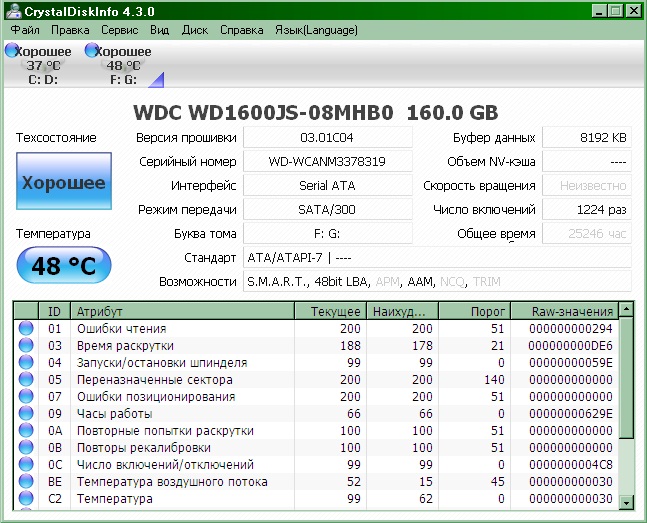This screenshot has height=523, width=647.
Task: Maximize the CrystalDiskInfo window
Action: click(x=615, y=11)
